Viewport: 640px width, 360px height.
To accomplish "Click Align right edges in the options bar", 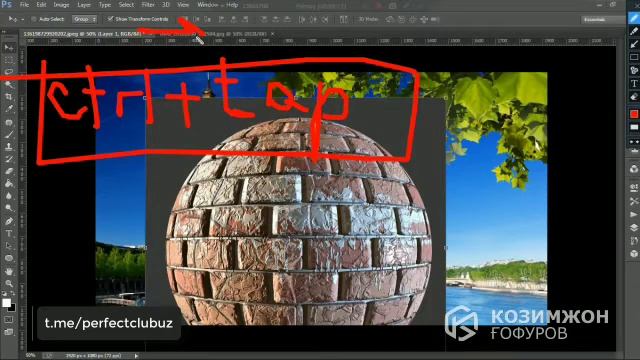I will pos(245,19).
